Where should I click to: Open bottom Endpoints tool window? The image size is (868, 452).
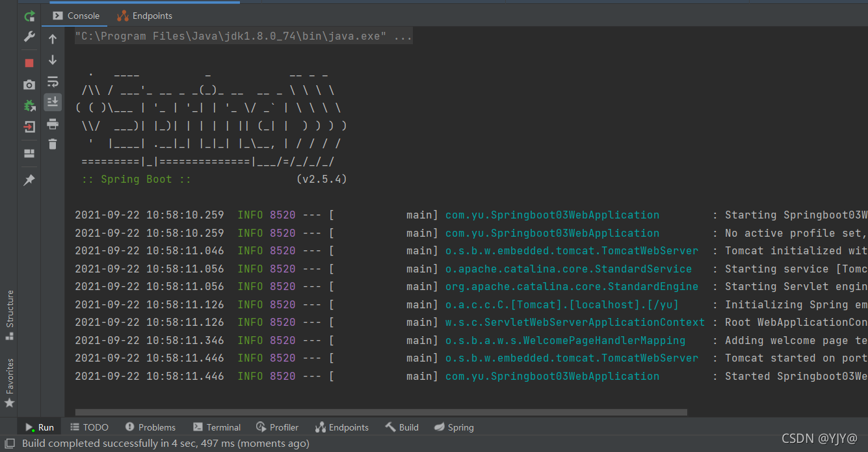tap(341, 427)
